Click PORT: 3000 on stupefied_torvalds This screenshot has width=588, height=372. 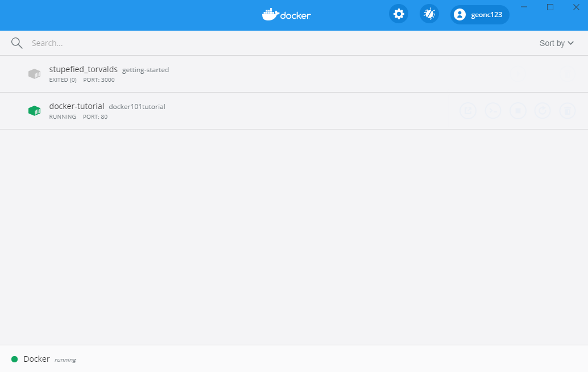pyautogui.click(x=98, y=80)
